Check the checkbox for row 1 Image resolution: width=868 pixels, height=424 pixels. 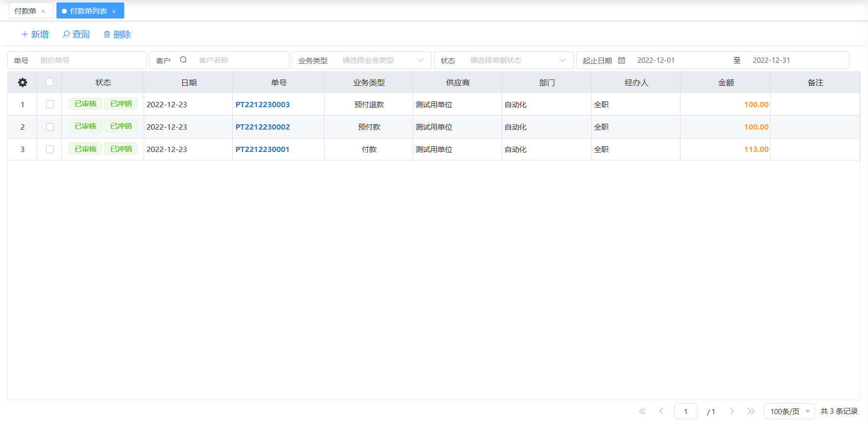click(x=50, y=104)
